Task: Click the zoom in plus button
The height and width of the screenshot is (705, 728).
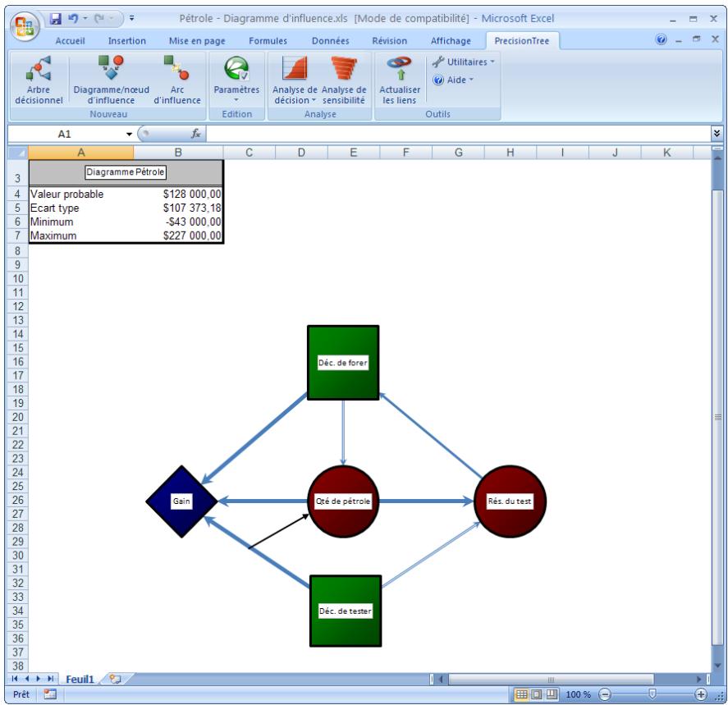Action: [x=700, y=694]
